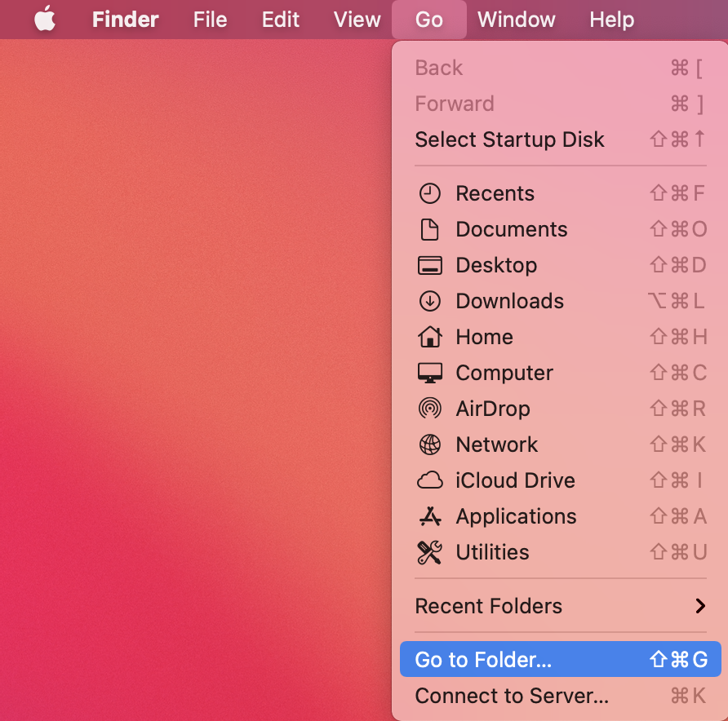The width and height of the screenshot is (728, 721).
Task: Click the Applications A-shaped icon
Action: pos(429,516)
